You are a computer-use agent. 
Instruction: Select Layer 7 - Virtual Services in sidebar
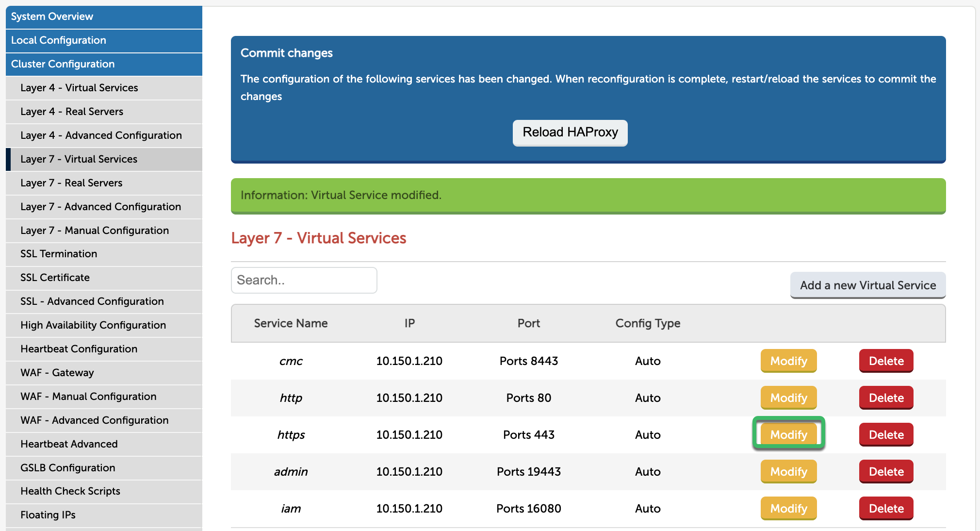point(104,159)
